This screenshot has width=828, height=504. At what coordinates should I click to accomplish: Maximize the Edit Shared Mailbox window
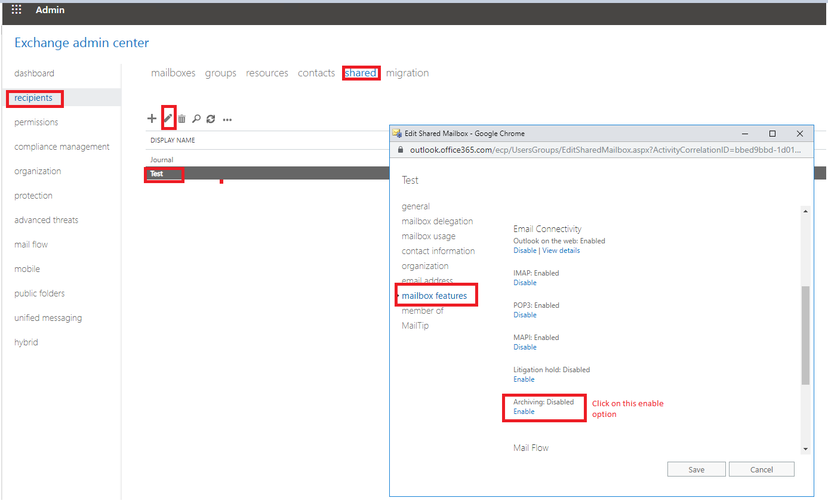(x=772, y=134)
